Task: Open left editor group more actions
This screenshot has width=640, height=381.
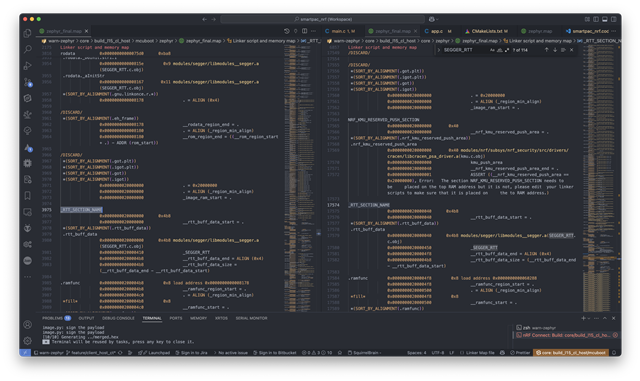Action: (313, 31)
